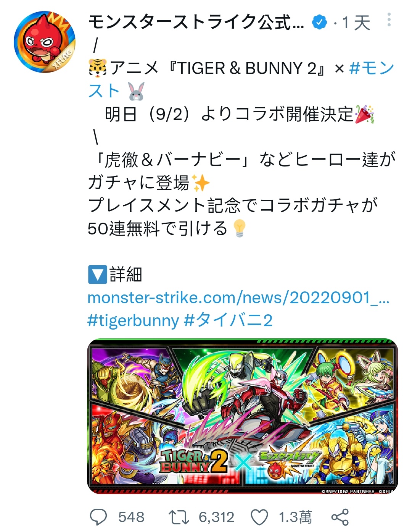Click the blue ▼ icon beside 詳細
Screen dimensions: 412x532
(97, 275)
